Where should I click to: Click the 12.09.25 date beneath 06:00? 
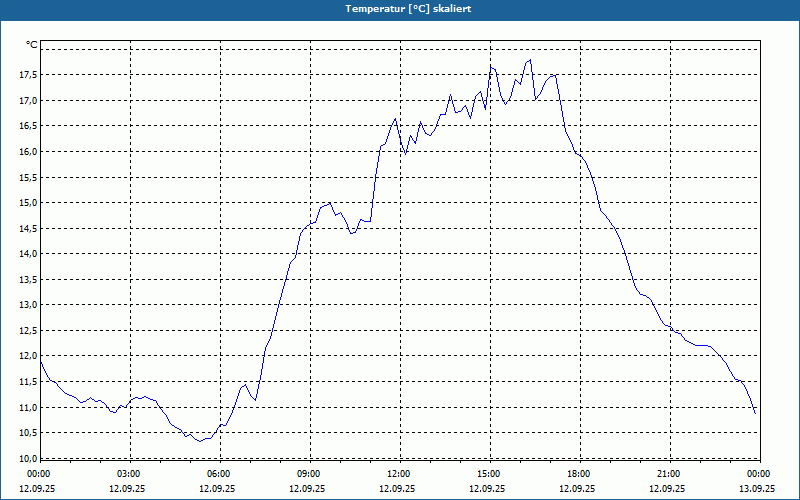pos(217,488)
